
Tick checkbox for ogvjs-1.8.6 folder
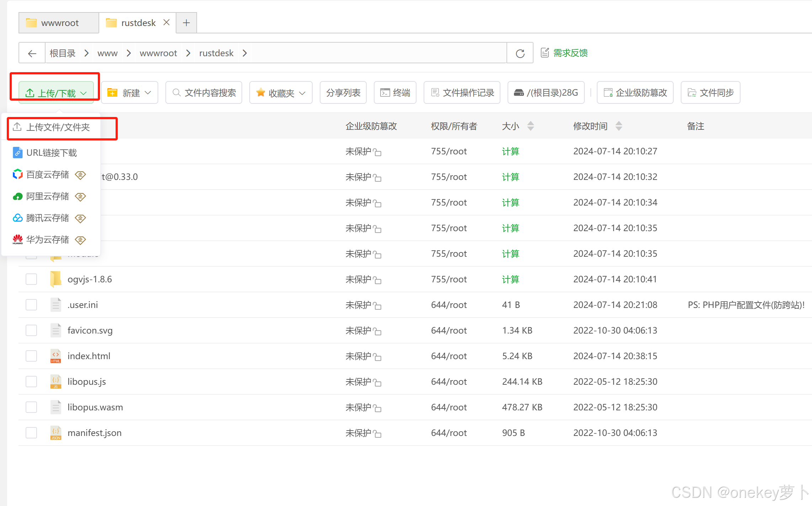tap(31, 279)
